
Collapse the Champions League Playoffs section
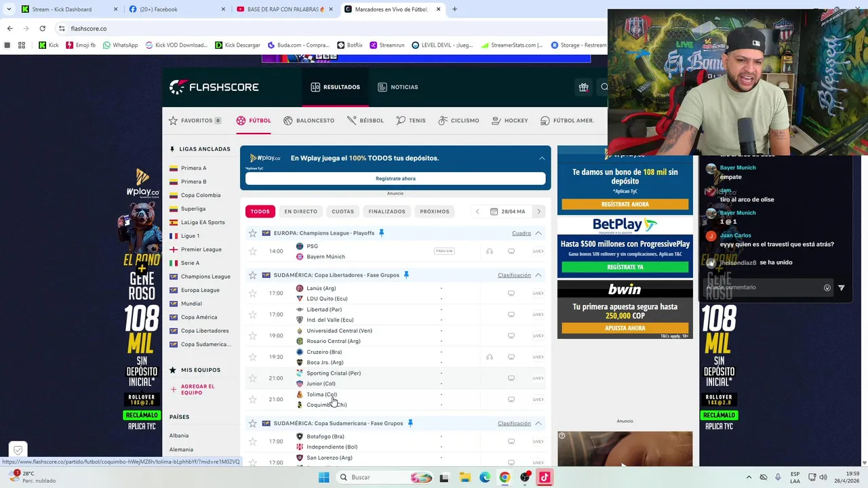pos(538,233)
